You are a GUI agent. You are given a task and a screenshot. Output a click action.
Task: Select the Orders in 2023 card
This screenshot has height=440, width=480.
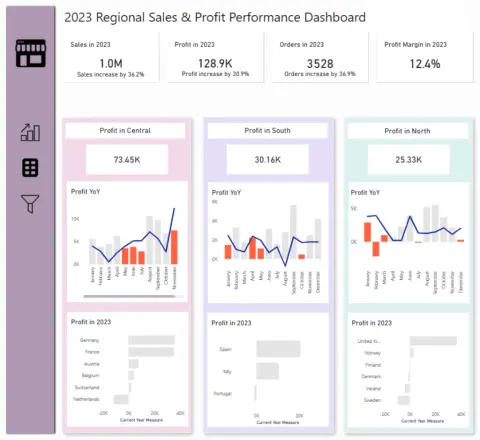320,57
